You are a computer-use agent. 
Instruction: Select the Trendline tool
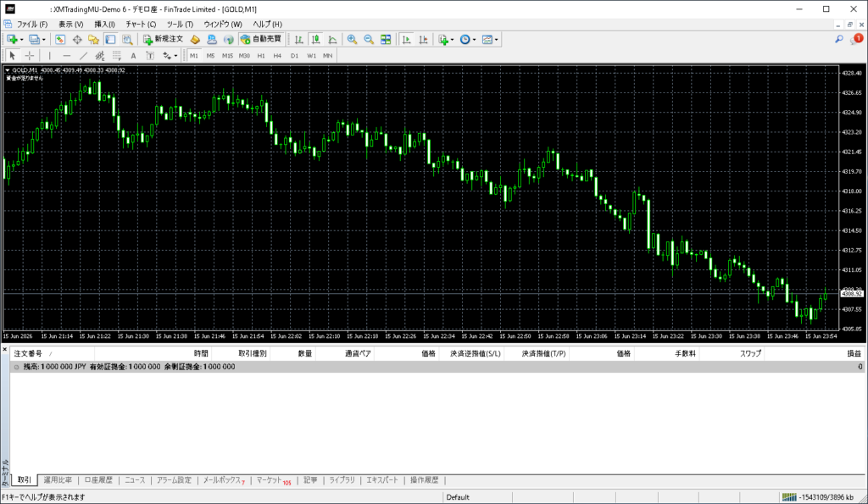click(83, 55)
